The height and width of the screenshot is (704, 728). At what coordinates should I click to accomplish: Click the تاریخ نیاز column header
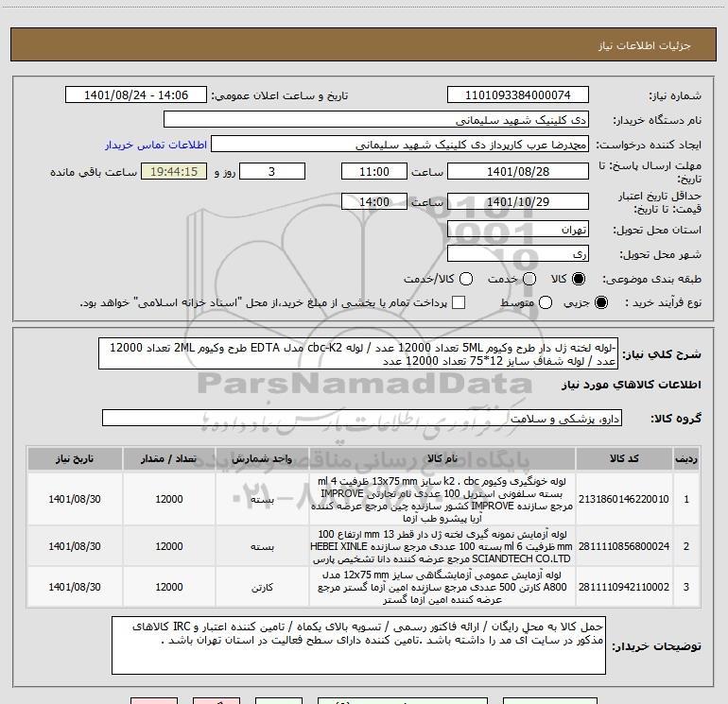(75, 459)
